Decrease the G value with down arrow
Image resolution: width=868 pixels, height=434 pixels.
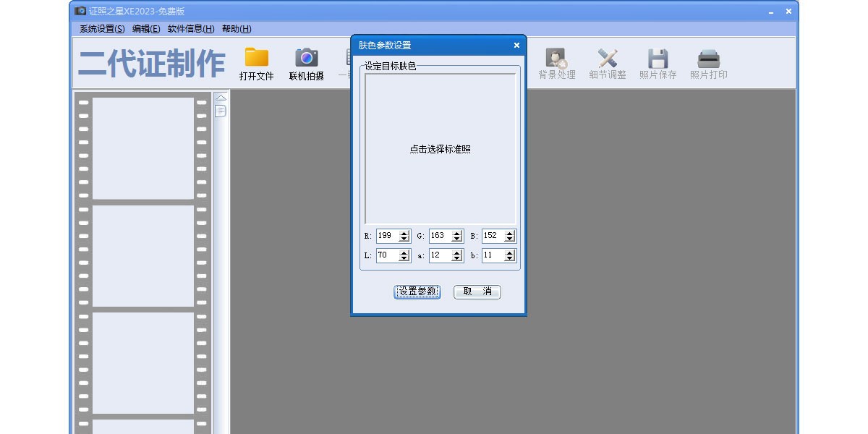(x=456, y=239)
